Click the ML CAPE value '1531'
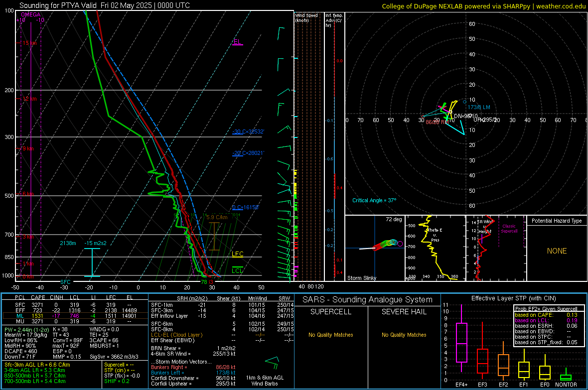588x390 pixels. point(38,316)
